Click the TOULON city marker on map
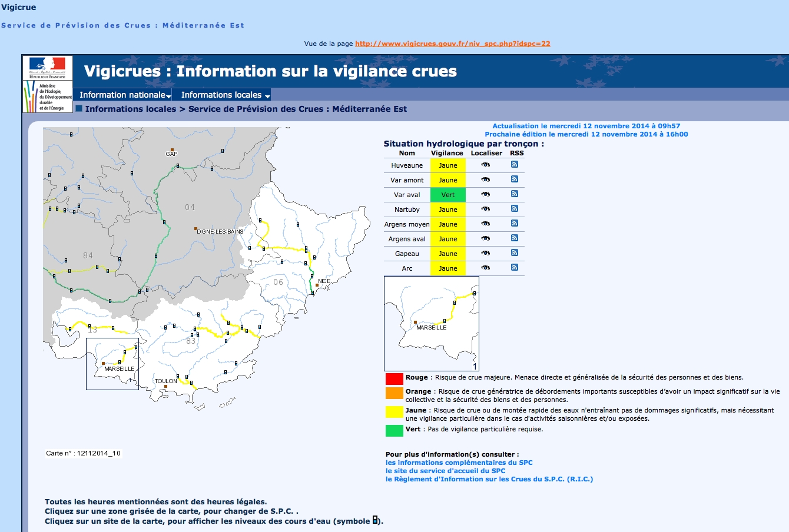 (x=165, y=387)
